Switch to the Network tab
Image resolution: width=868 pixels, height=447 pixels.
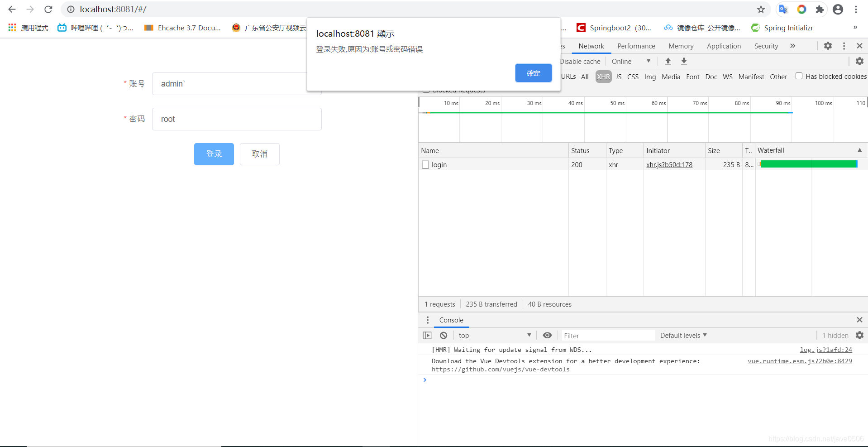pyautogui.click(x=591, y=46)
